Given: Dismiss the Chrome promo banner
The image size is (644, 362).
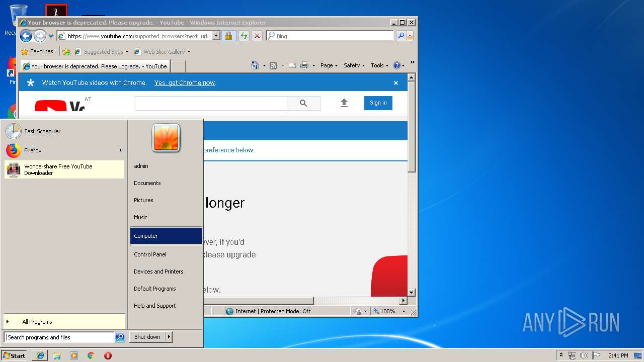Looking at the screenshot, I should pyautogui.click(x=396, y=83).
